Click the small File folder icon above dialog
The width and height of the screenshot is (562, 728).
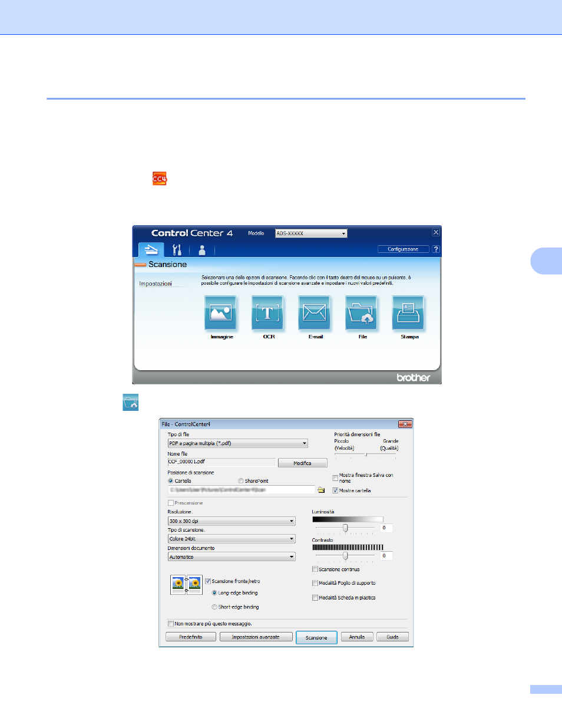click(x=131, y=403)
